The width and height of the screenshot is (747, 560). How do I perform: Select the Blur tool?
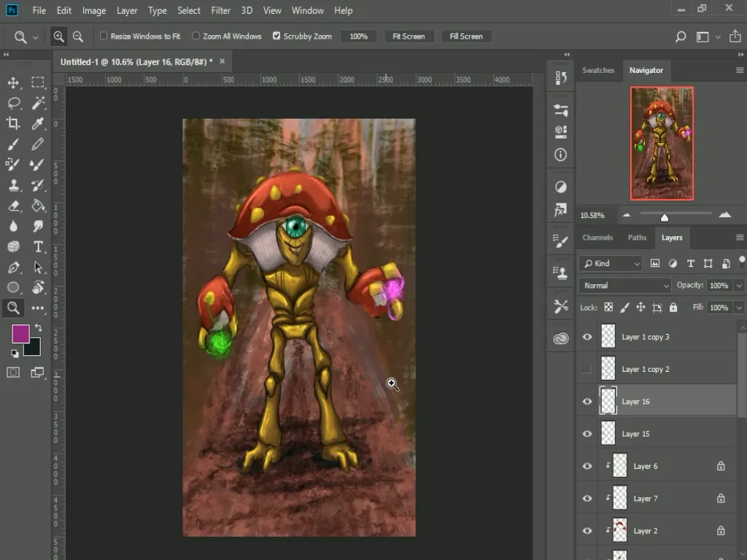13,226
